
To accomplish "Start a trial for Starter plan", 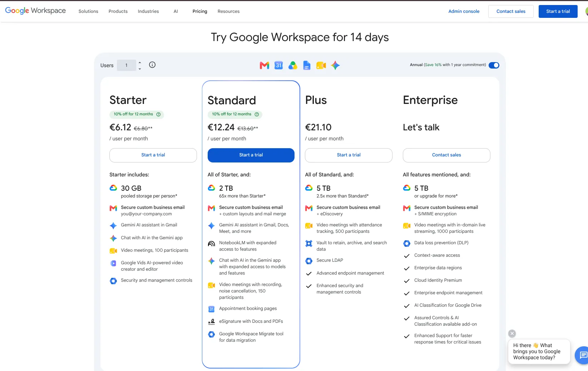I will coord(153,155).
